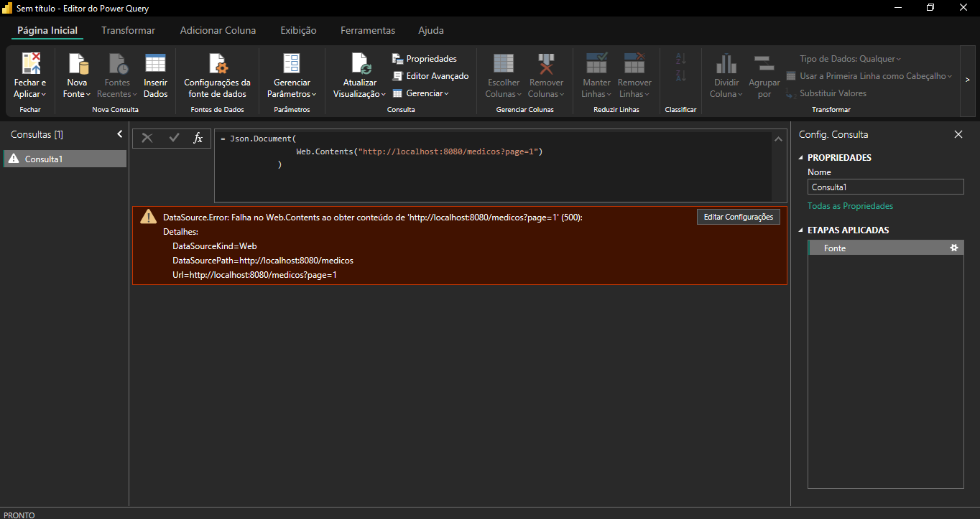Screen dimensions: 980x519
Task: Click the Power BI logo in the title bar
Action: coord(8,8)
